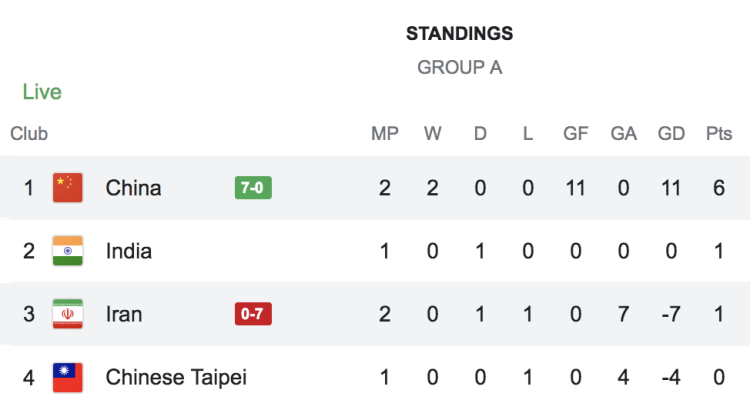Click the Pts column header
Screen dimensions: 750x420
718,134
